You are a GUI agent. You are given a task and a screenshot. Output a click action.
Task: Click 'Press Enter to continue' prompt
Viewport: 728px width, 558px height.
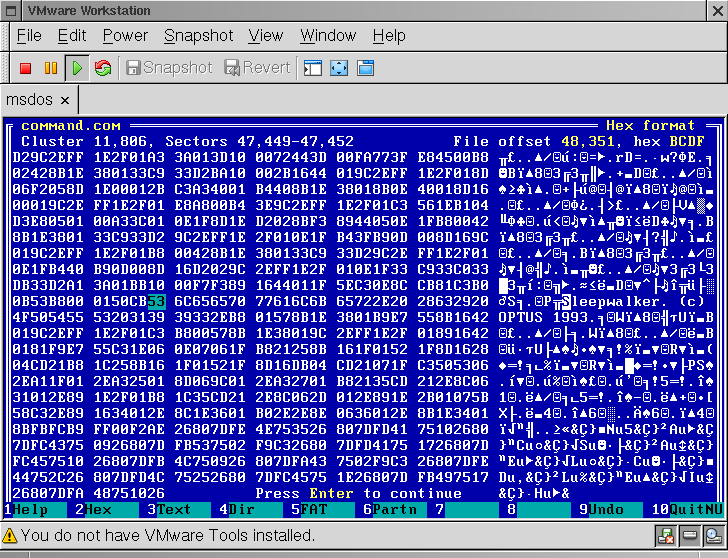pyautogui.click(x=358, y=493)
